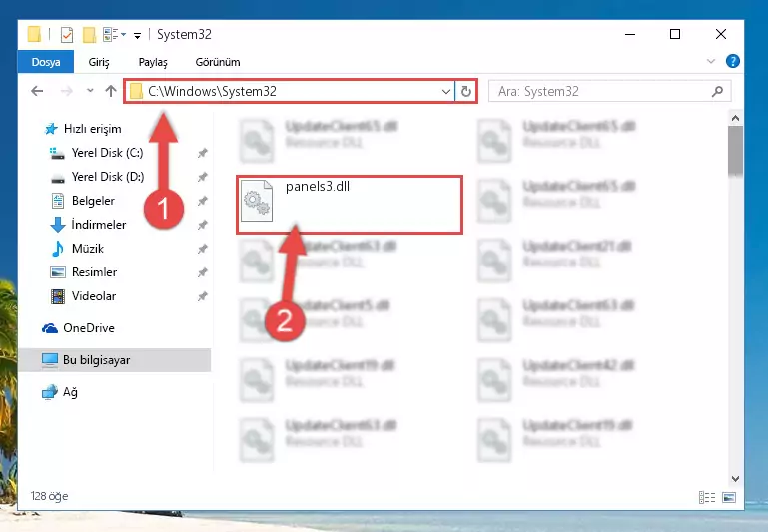Screen dimensions: 768x532
Task: Select Ağ network in navigation pane
Action: coord(70,392)
